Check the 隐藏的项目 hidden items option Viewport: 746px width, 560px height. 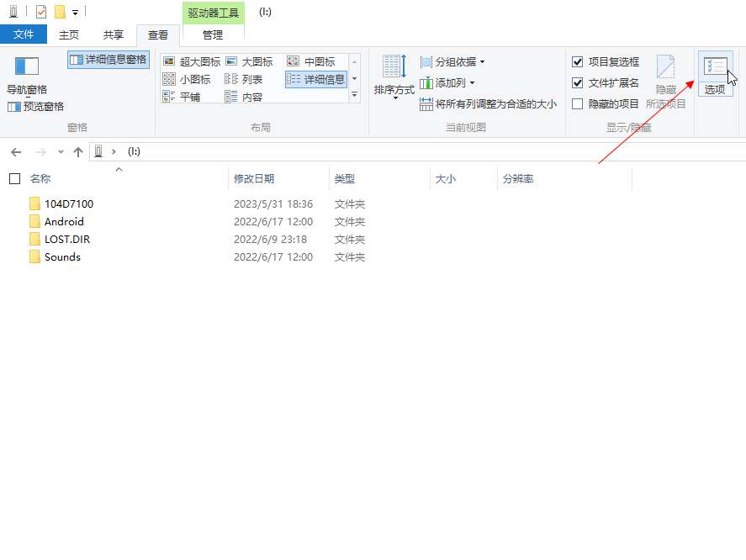point(577,103)
